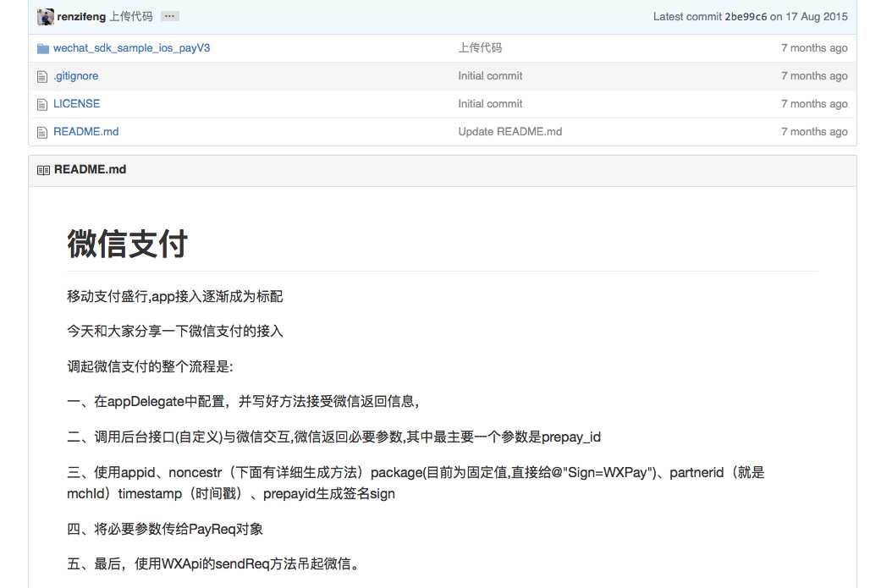Click step 一 about appDelegate configuration
Image resolution: width=881 pixels, height=588 pixels.
[x=243, y=402]
